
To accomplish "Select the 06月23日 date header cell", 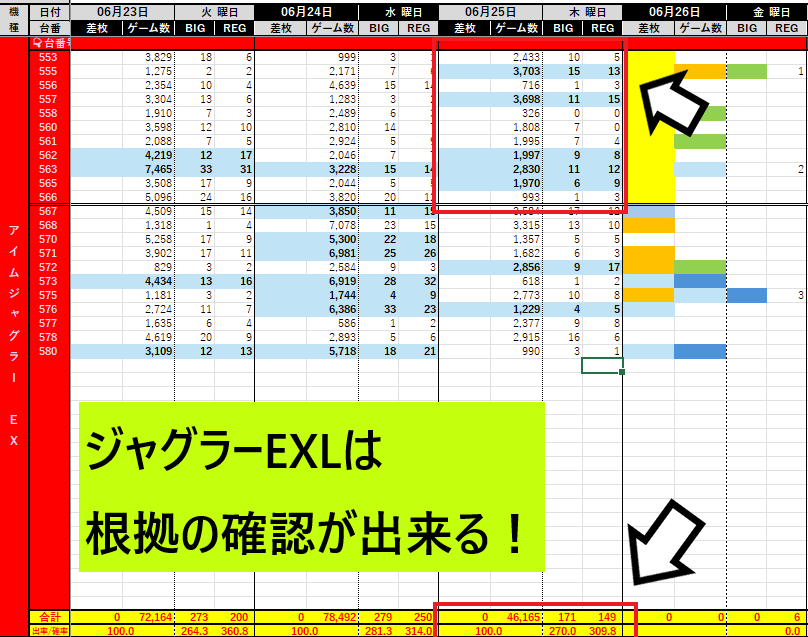I will [x=123, y=12].
